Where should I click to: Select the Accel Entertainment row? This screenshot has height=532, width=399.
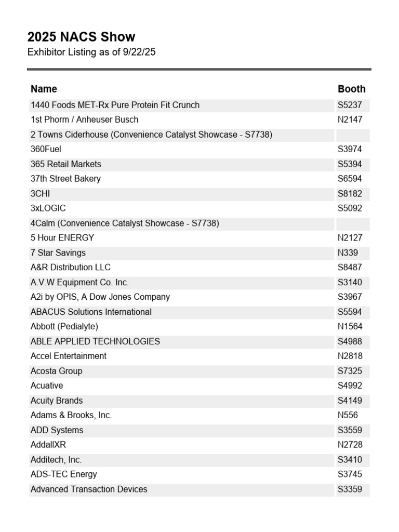[69, 356]
